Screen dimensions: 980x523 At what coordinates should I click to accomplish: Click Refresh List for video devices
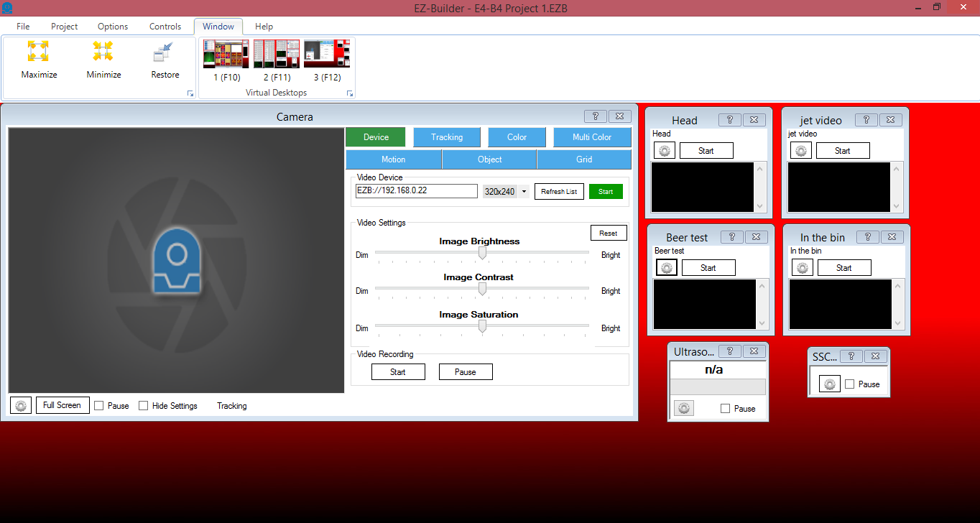559,192
